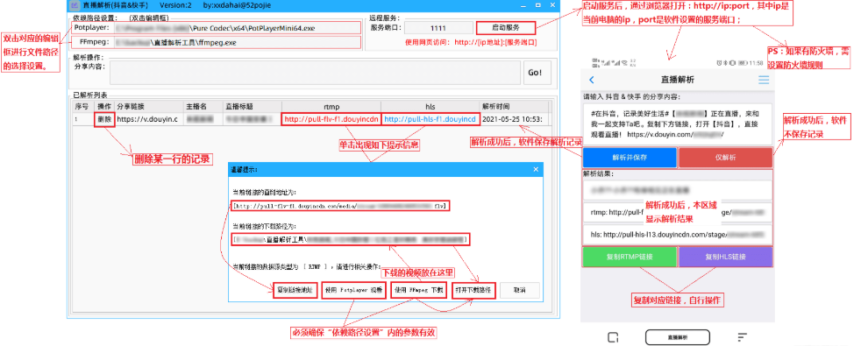Viewport: 868px width, 346px height.
Task: Click the direct-link address text in the dialog
Action: pos(340,206)
